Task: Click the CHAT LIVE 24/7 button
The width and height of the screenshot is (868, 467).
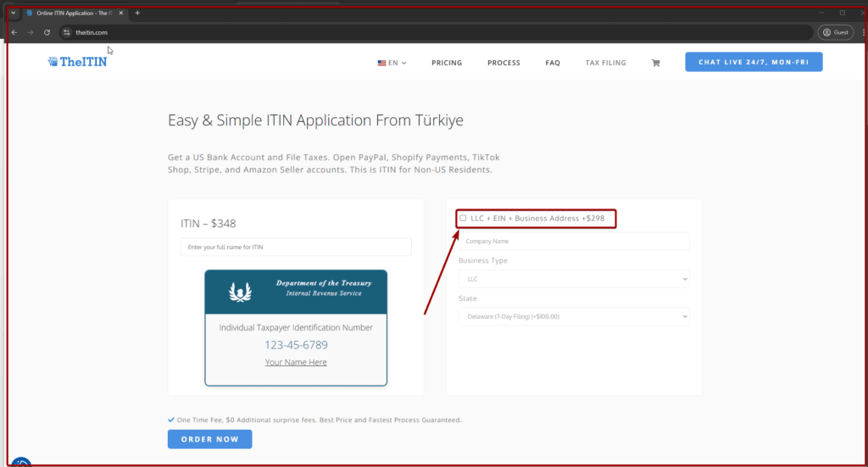Action: [x=754, y=62]
